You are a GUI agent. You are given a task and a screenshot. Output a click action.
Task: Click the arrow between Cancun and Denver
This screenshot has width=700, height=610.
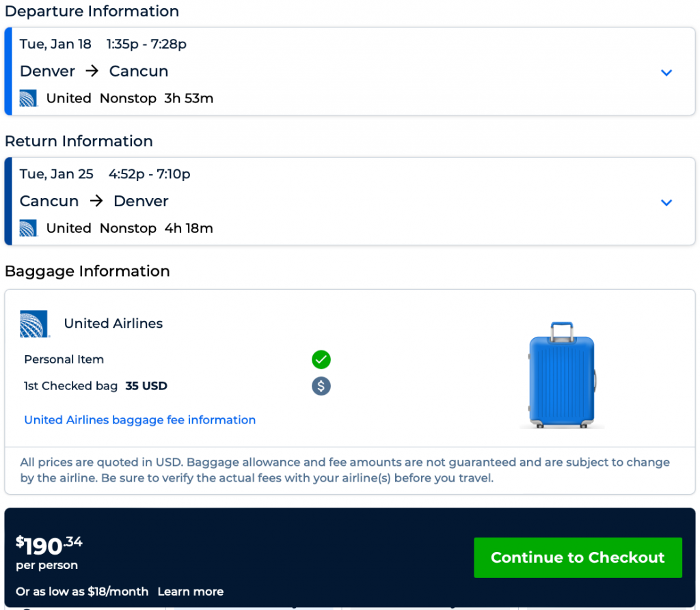[96, 201]
